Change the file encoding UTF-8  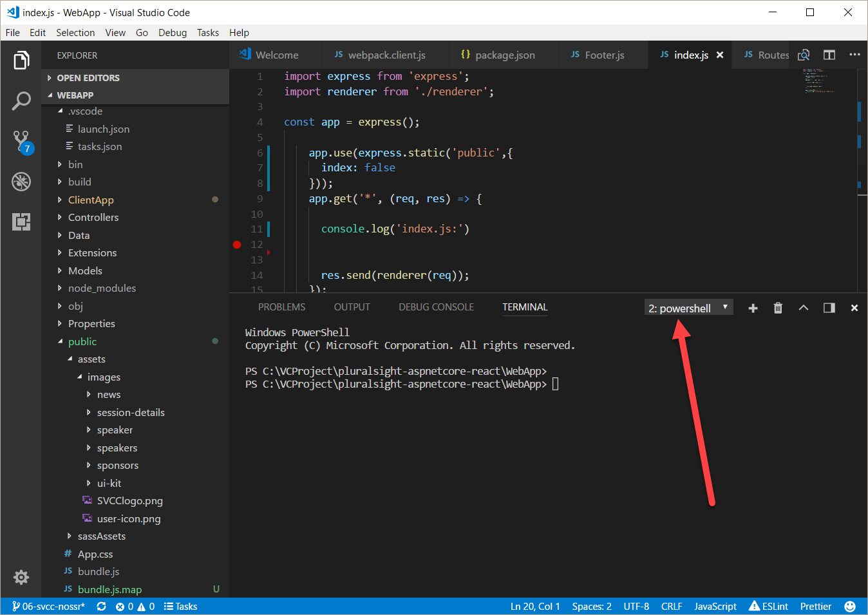click(x=636, y=607)
